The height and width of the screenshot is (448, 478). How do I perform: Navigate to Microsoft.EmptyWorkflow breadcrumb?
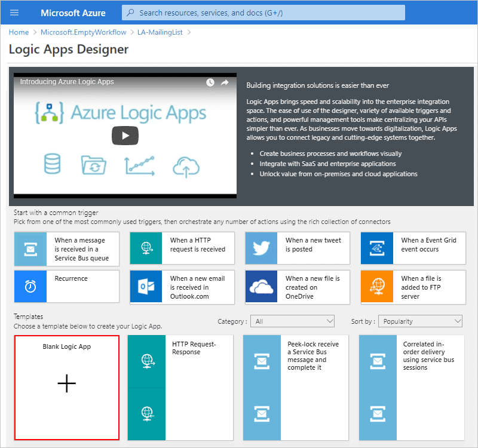click(x=83, y=32)
